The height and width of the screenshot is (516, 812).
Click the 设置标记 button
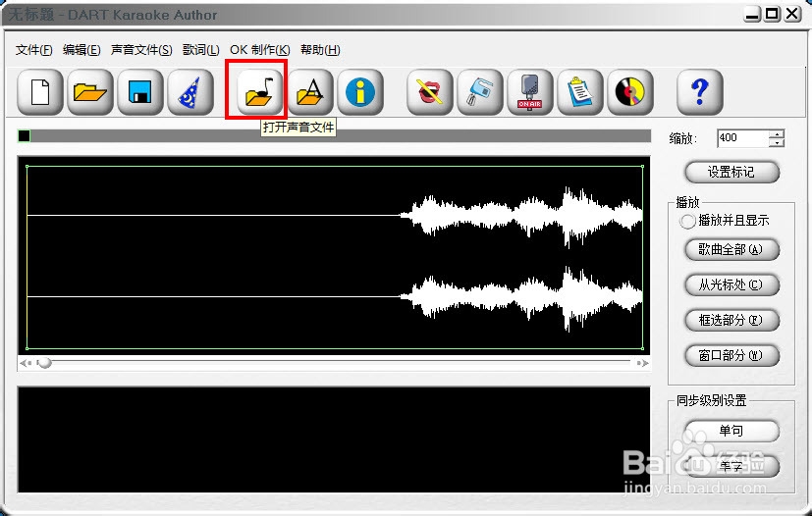click(731, 172)
